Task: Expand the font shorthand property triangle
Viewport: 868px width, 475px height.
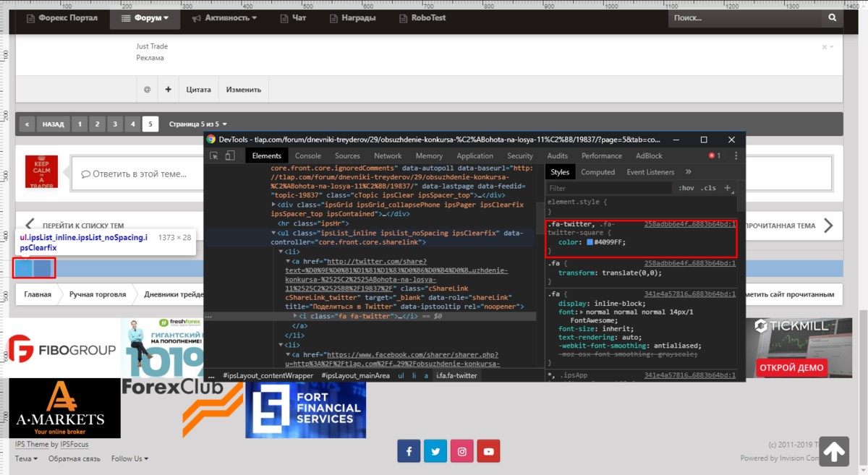Action: coord(582,312)
